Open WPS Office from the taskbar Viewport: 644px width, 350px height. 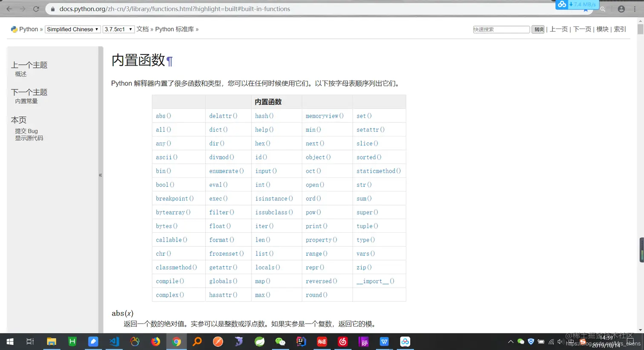tap(384, 341)
